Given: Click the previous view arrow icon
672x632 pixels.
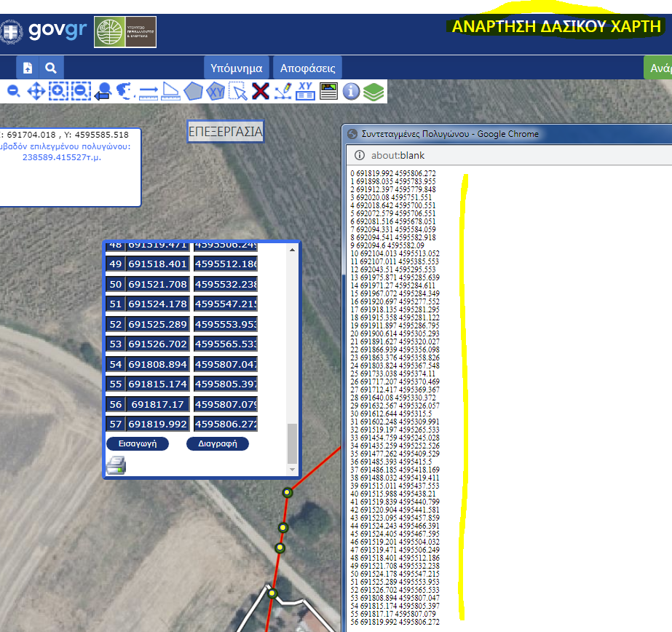Looking at the screenshot, I should (103, 91).
